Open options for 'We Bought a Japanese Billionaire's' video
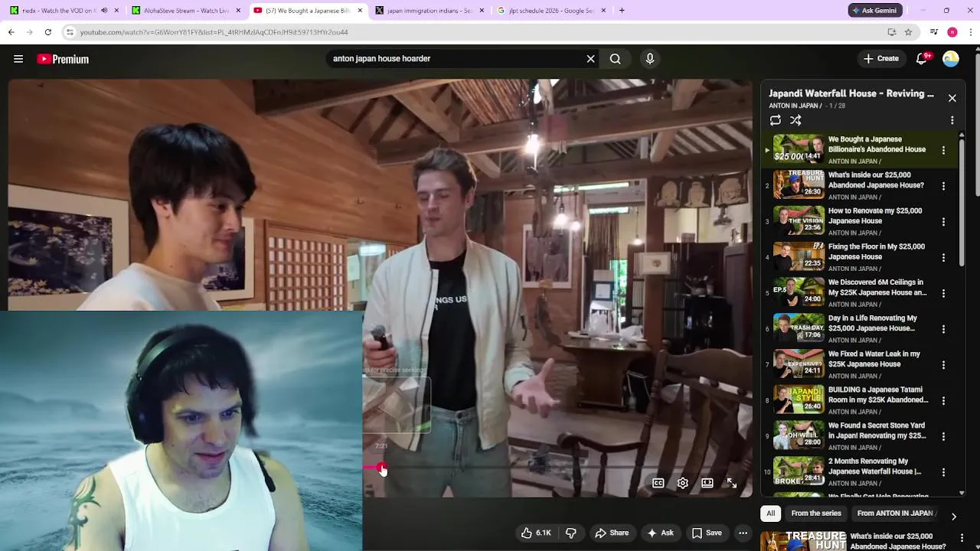 pos(943,151)
